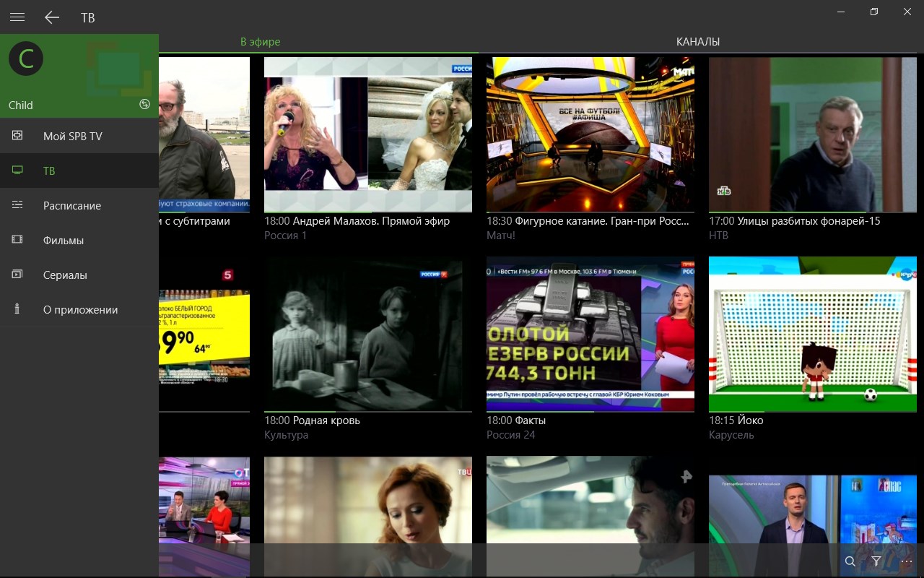The image size is (924, 578).
Task: Click the Child profile avatar
Action: click(x=25, y=59)
